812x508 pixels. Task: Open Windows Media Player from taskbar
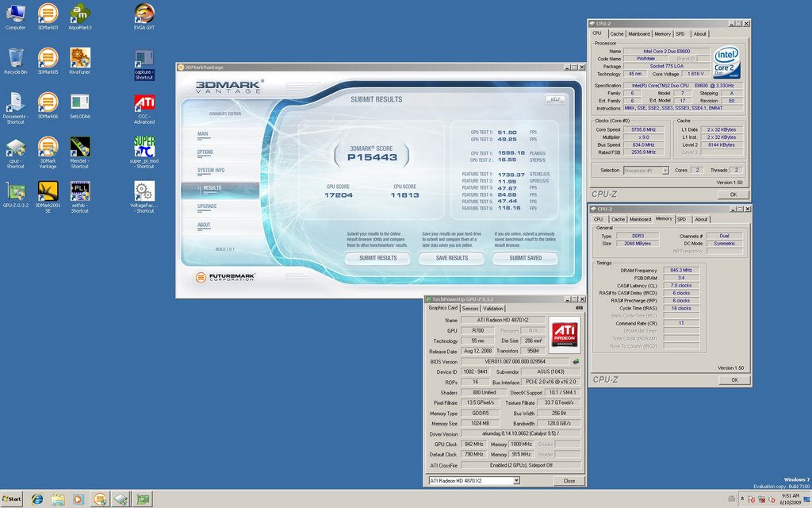pyautogui.click(x=79, y=499)
